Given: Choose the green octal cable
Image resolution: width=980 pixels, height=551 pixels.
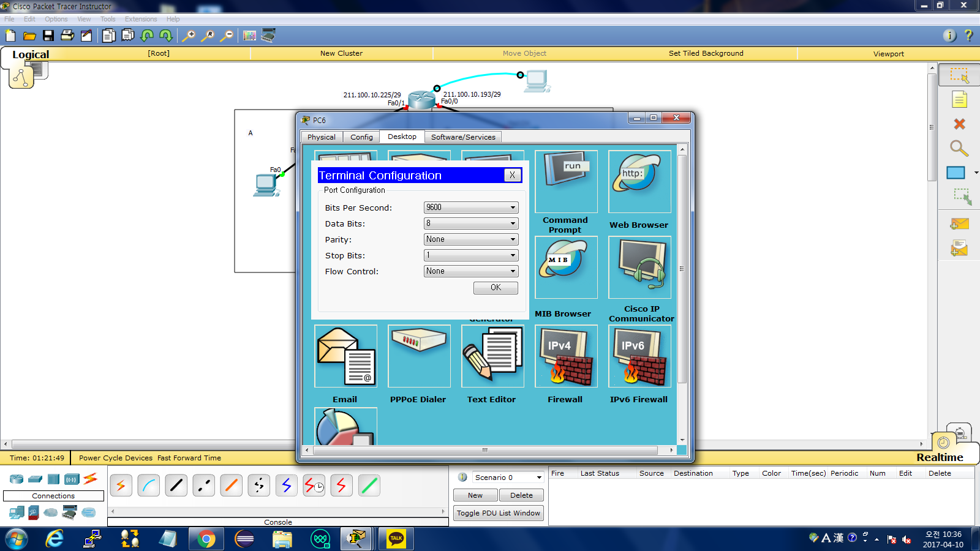Looking at the screenshot, I should pos(369,485).
